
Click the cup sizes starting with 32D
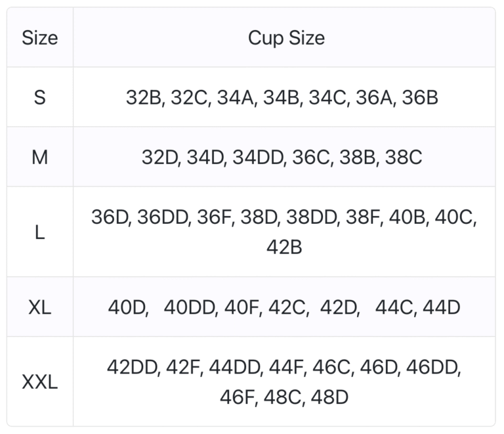click(282, 157)
